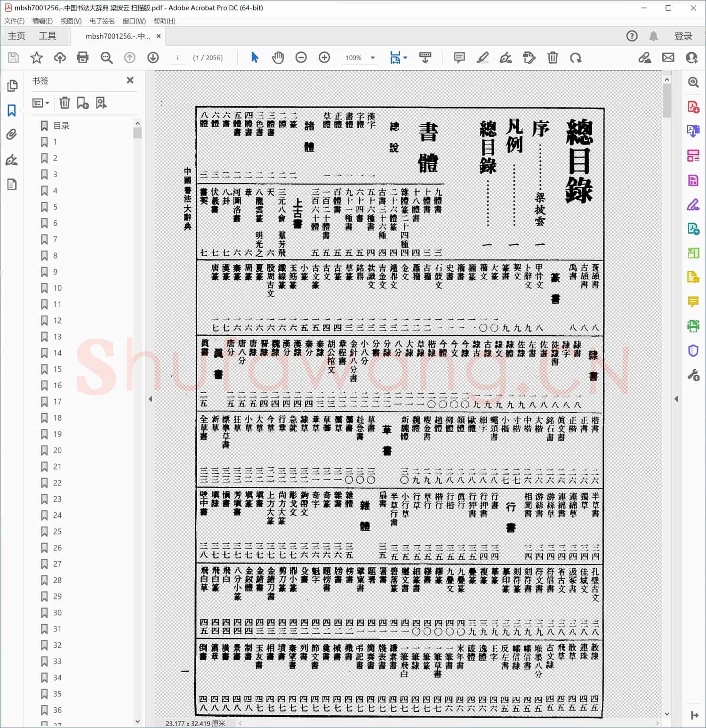Open the fit page options dropdown
Screen dimensions: 706x728
pyautogui.click(x=398, y=57)
